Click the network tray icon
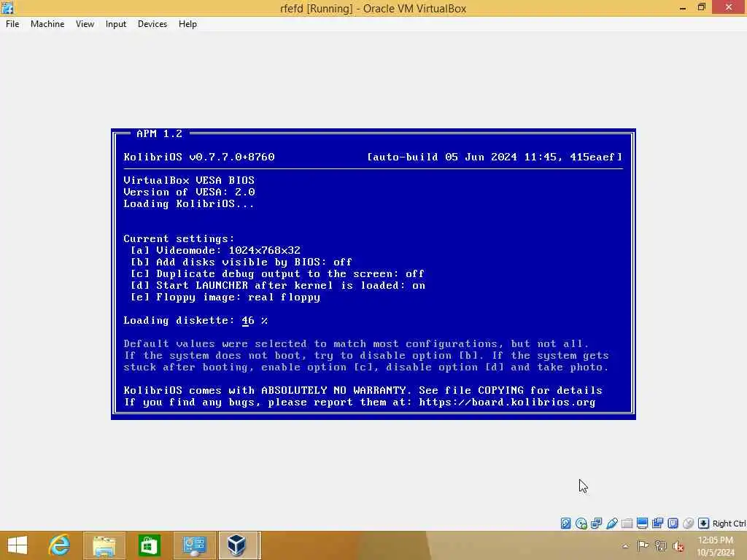 click(660, 545)
